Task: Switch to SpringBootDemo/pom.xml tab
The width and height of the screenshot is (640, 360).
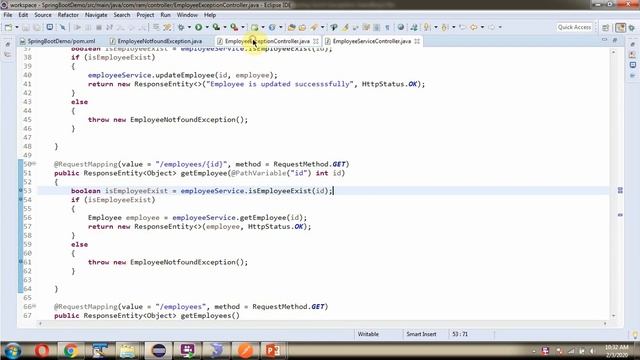Action: coord(58,41)
